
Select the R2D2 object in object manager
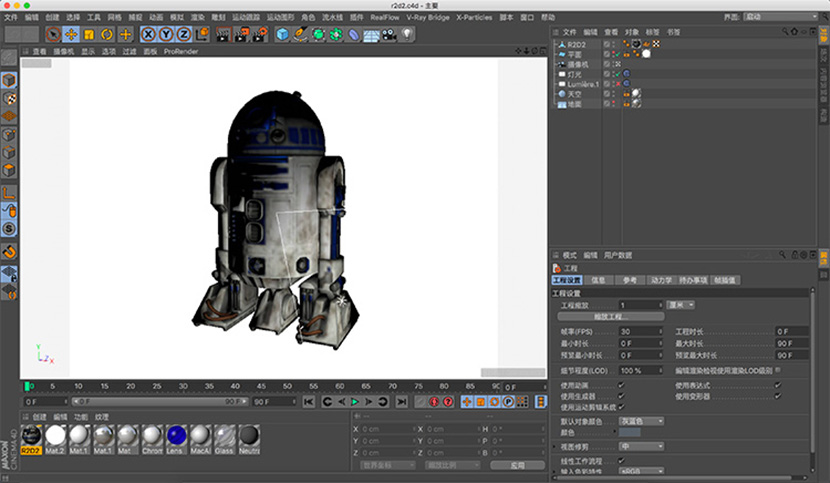tap(576, 44)
